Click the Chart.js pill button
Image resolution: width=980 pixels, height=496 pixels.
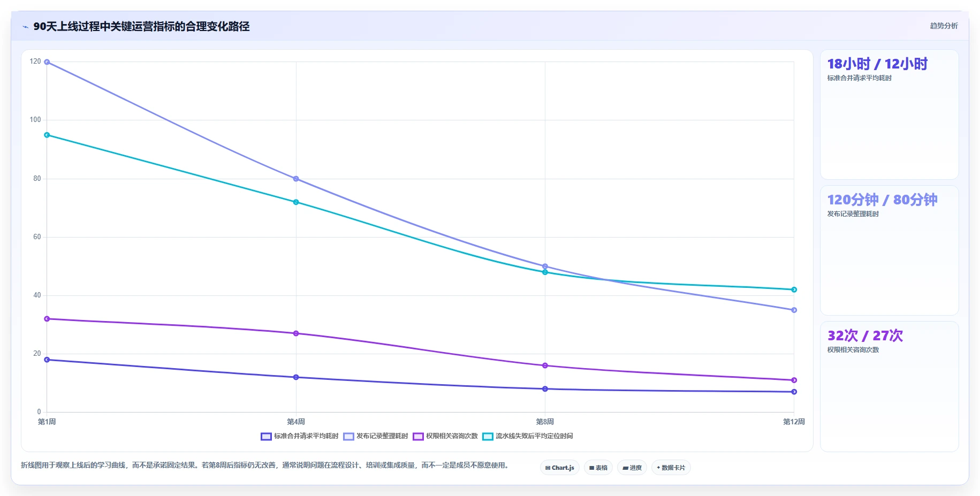(560, 468)
